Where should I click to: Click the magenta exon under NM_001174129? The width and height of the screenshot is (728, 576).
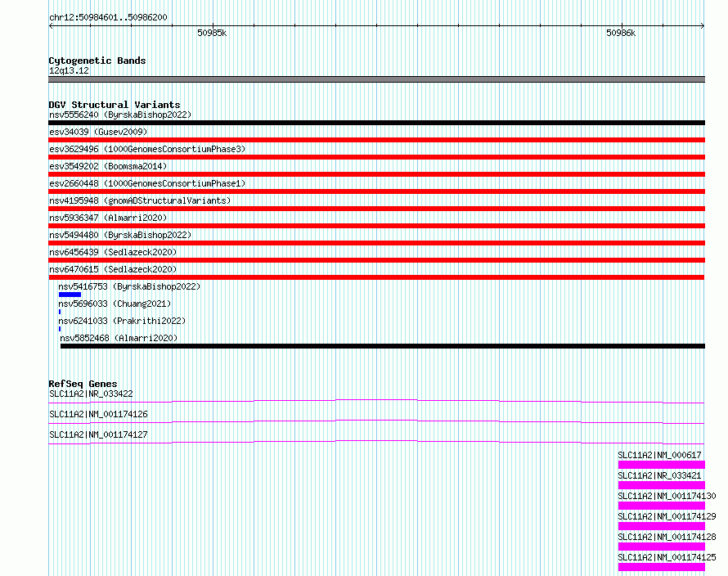pos(661,526)
